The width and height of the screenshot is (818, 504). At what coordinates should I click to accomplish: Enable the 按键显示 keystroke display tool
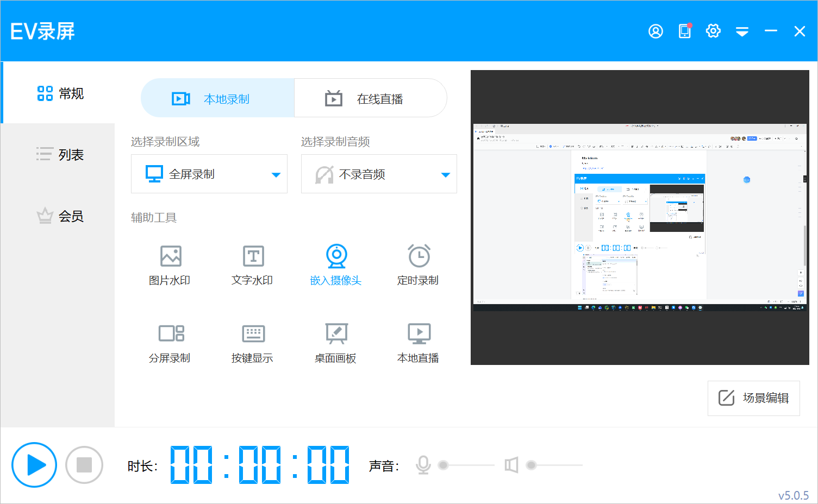[253, 343]
